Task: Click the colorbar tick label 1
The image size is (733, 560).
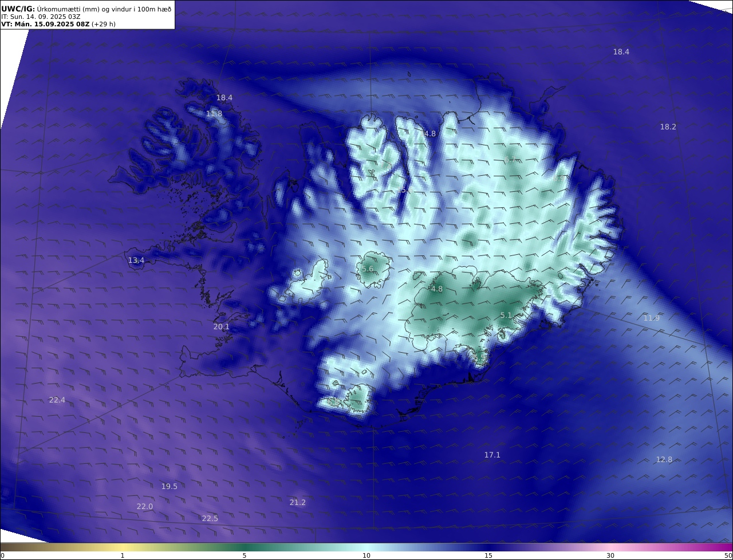Action: point(123,555)
